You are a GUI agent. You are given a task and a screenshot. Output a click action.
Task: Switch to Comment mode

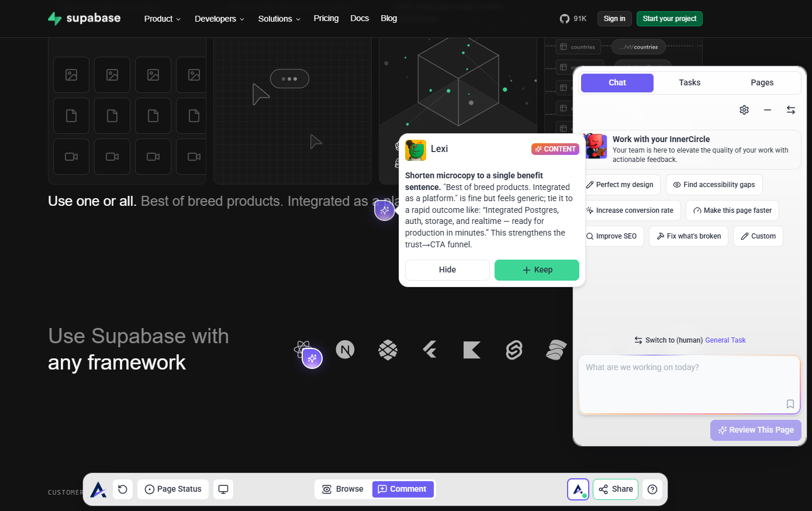(x=403, y=489)
